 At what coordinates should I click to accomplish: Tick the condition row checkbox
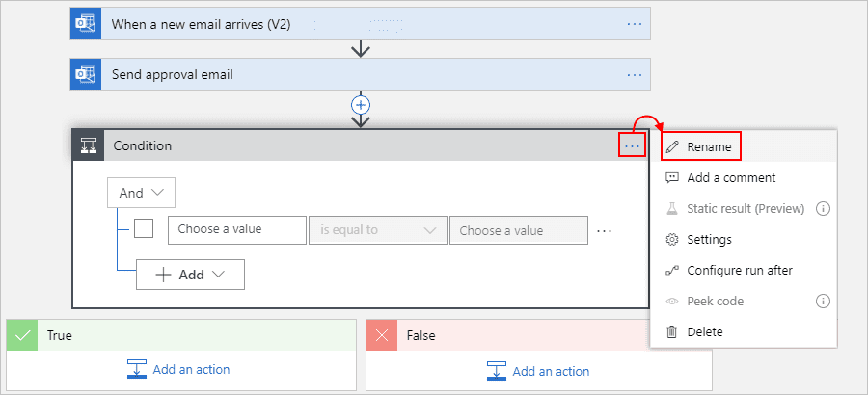point(144,228)
